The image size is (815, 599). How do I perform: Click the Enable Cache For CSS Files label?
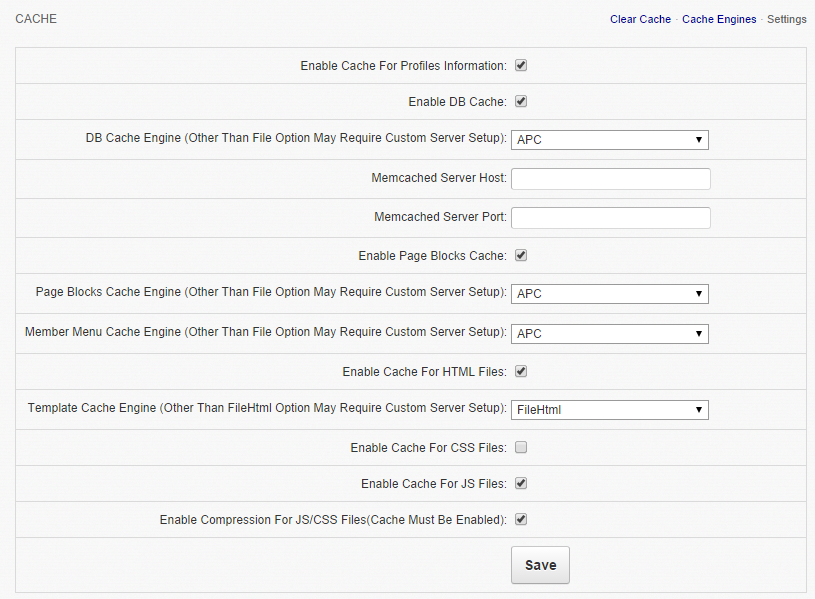click(x=428, y=448)
